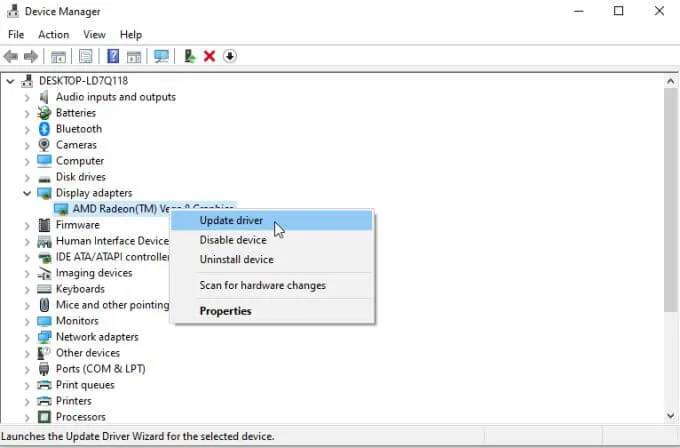The image size is (680, 448).
Task: Click the Forward arrow toolbar icon
Action: (31, 56)
